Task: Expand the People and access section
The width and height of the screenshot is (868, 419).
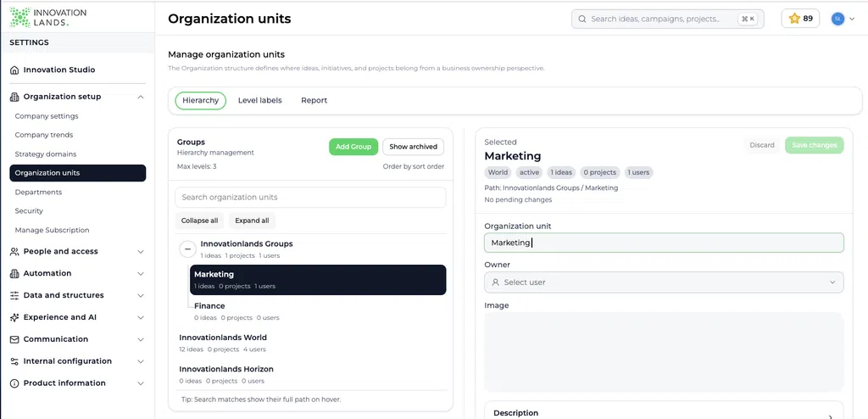Action: pyautogui.click(x=141, y=252)
